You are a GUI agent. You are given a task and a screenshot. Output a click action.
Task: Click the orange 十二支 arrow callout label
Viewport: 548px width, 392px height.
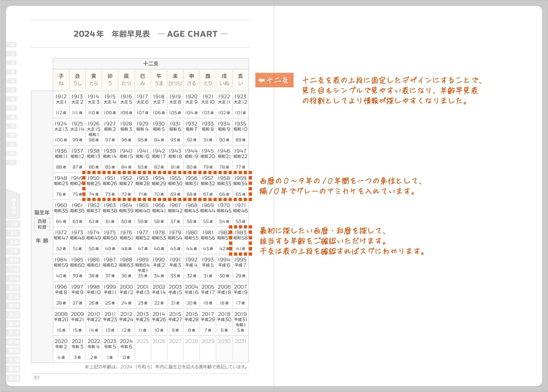pyautogui.click(x=274, y=80)
